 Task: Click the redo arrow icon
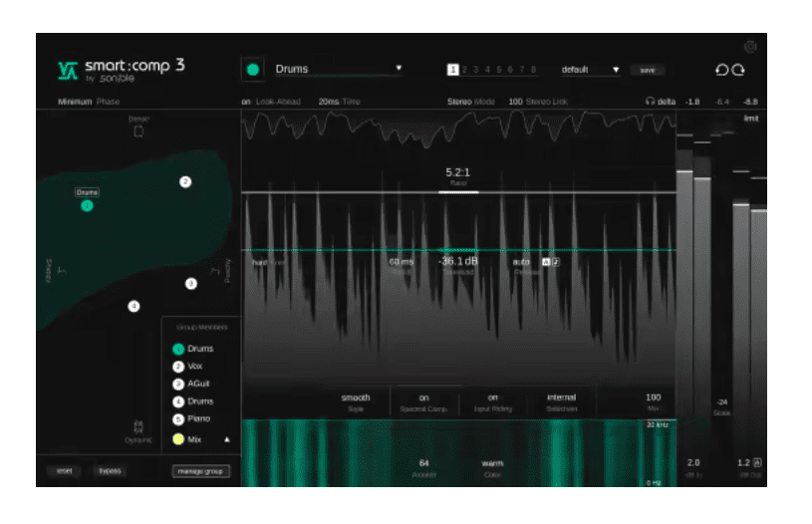coord(738,70)
